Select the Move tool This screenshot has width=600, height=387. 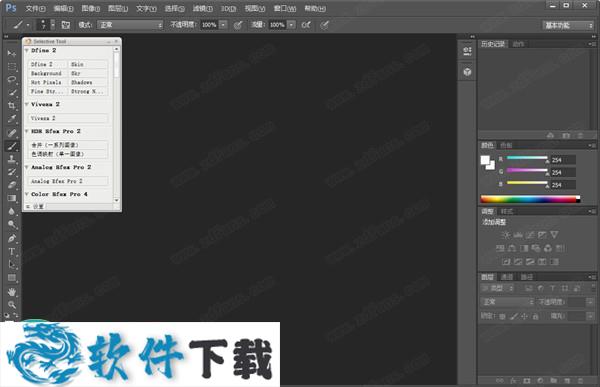point(12,53)
